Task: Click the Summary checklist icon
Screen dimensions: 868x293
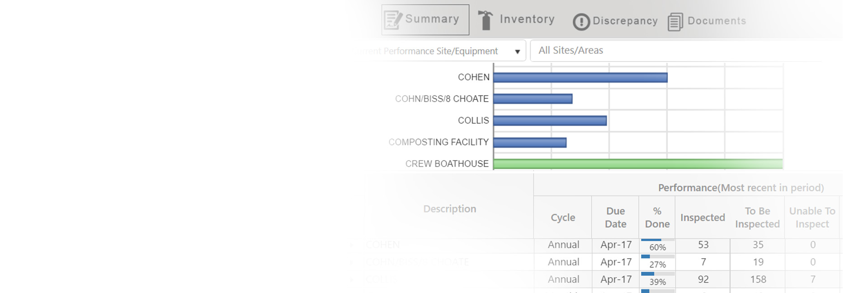Action: (392, 20)
